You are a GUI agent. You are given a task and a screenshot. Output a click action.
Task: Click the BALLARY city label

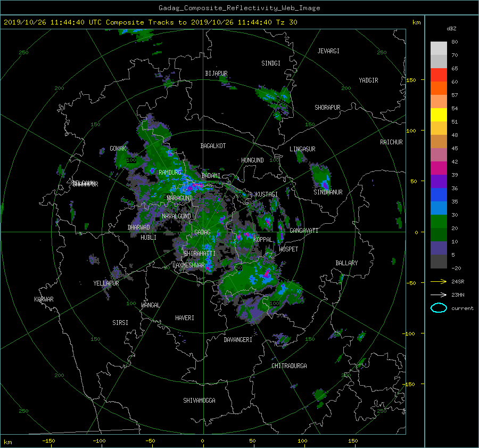click(346, 263)
